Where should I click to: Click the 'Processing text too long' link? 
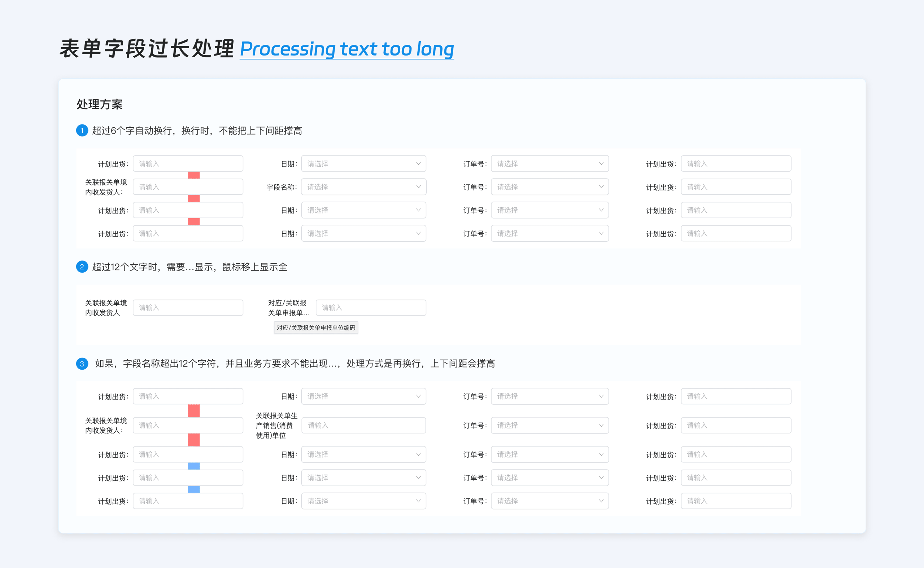[346, 49]
